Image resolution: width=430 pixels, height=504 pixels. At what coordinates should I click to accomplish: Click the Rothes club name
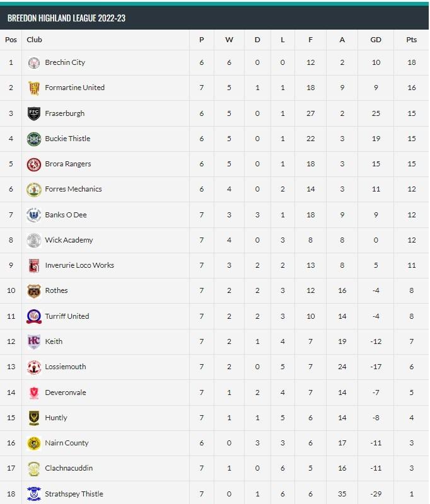point(56,290)
